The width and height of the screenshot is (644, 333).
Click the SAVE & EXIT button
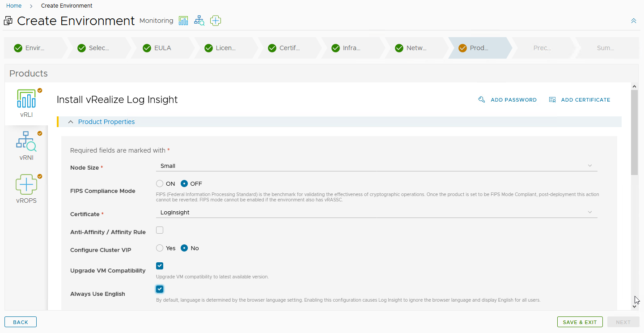click(580, 322)
